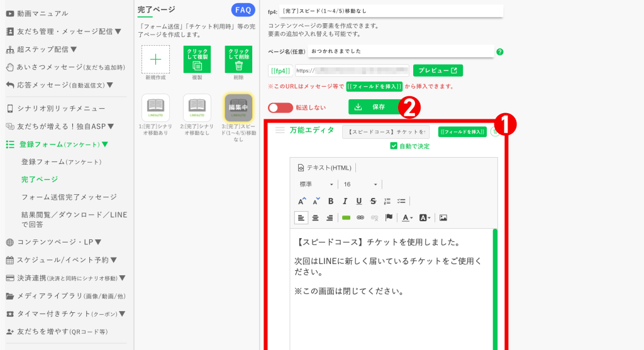Expand 友だちが増える！独自ASP menu
The image size is (644, 350).
point(60,126)
